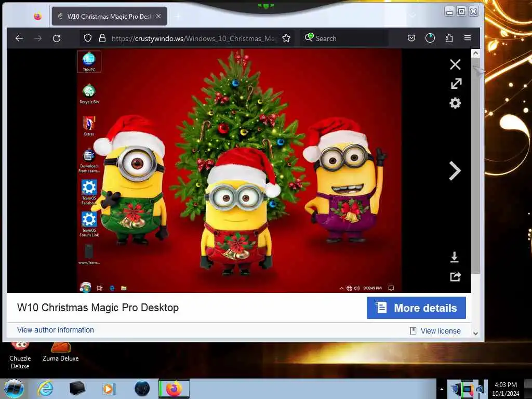Launch Internet Explorer from the taskbar

(45, 389)
